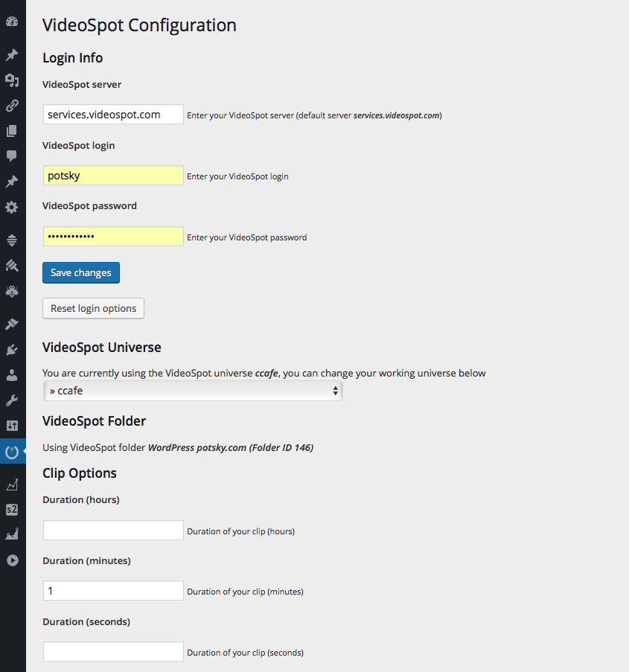Click the 'Clip Options' heading
Image resolution: width=629 pixels, height=672 pixels.
pos(80,473)
